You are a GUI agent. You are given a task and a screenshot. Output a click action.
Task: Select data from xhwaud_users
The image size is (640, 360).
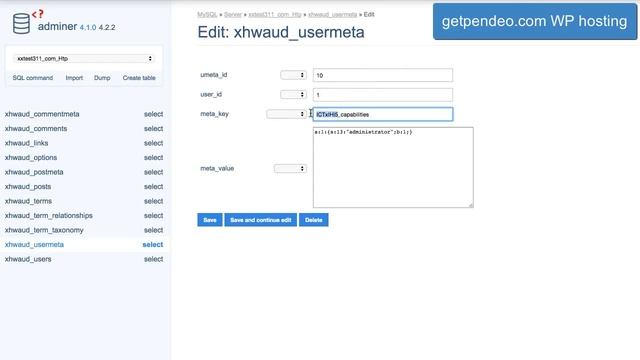[153, 259]
